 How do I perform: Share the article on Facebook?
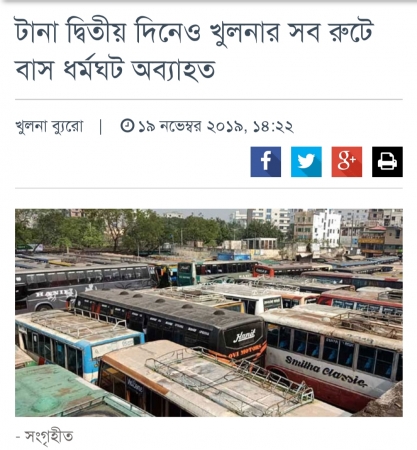click(x=265, y=162)
